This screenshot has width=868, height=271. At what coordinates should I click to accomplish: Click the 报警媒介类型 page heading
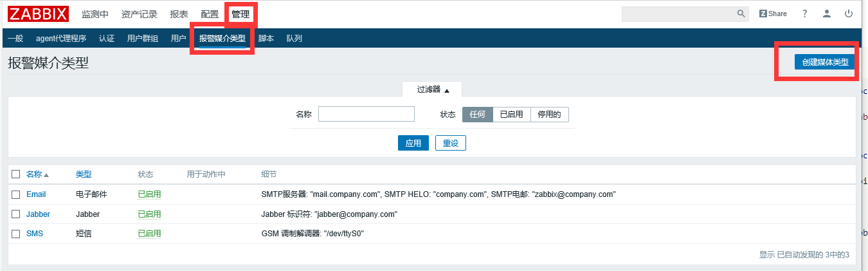pos(48,63)
